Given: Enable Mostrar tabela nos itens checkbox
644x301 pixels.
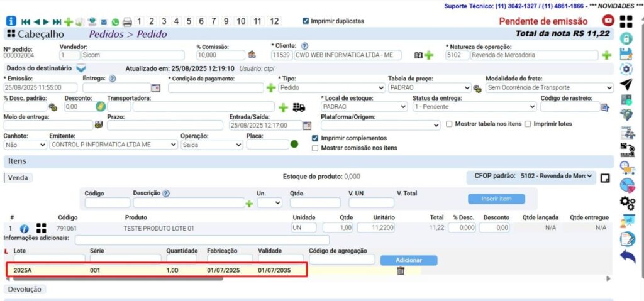Looking at the screenshot, I should pos(449,124).
